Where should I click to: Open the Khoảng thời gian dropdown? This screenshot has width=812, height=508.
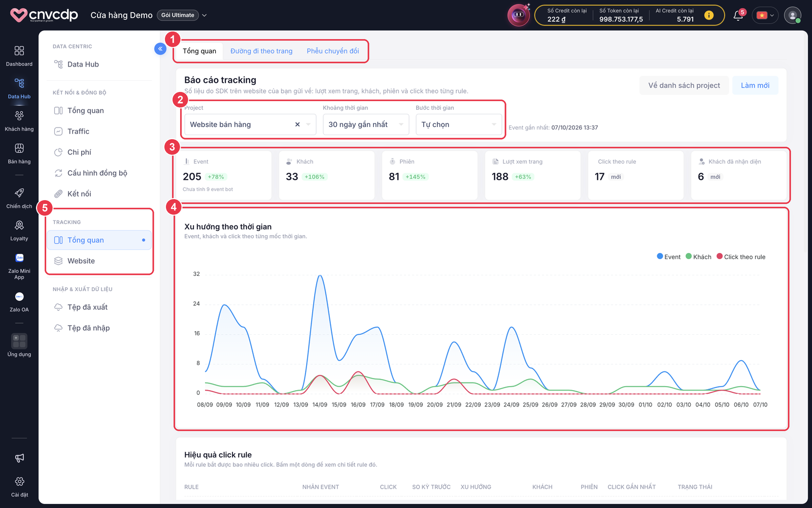(x=366, y=124)
